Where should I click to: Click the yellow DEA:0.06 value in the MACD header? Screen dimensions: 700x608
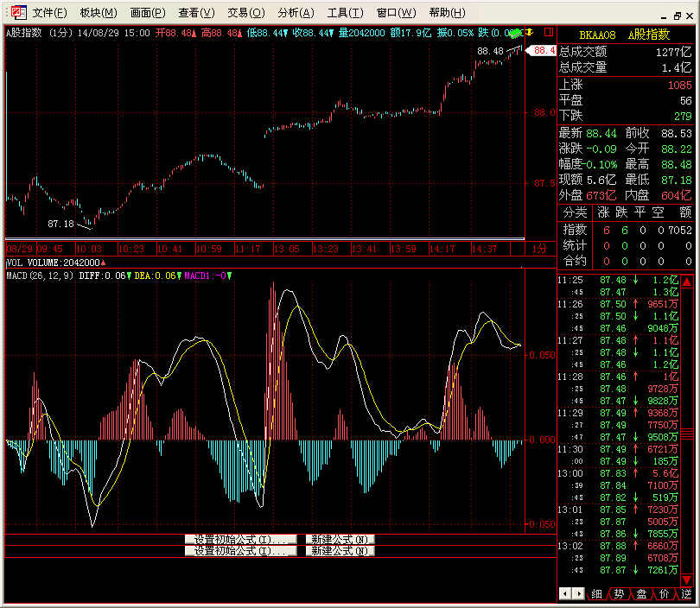(x=156, y=275)
